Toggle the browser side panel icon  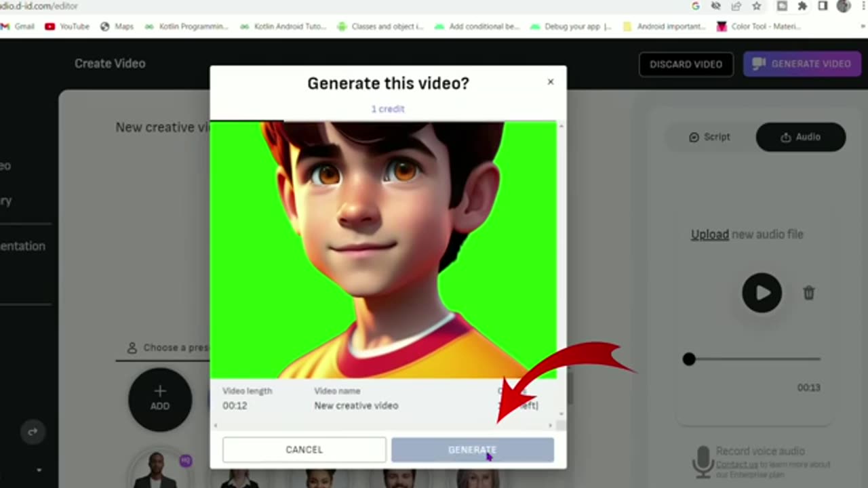tap(823, 6)
